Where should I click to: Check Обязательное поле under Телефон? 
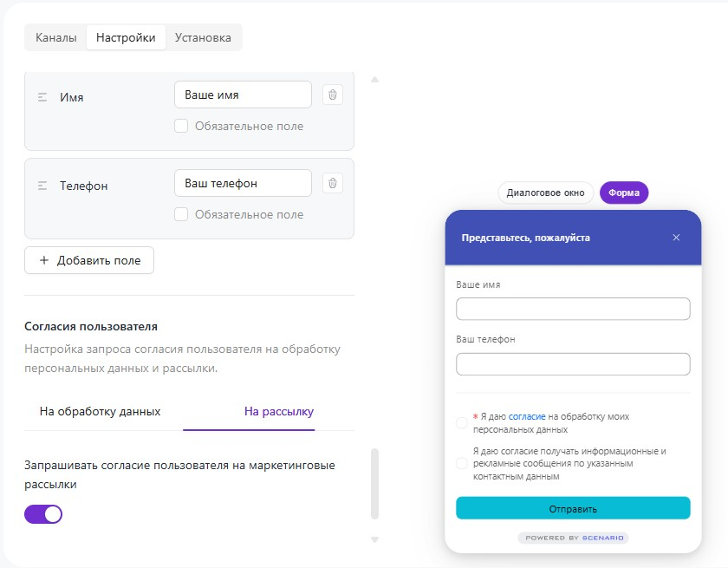coord(181,214)
